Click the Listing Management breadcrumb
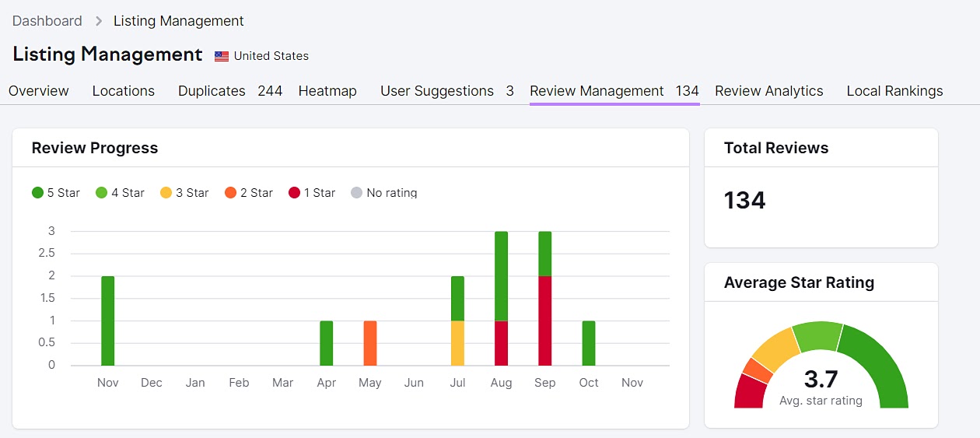The height and width of the screenshot is (438, 980). click(179, 21)
